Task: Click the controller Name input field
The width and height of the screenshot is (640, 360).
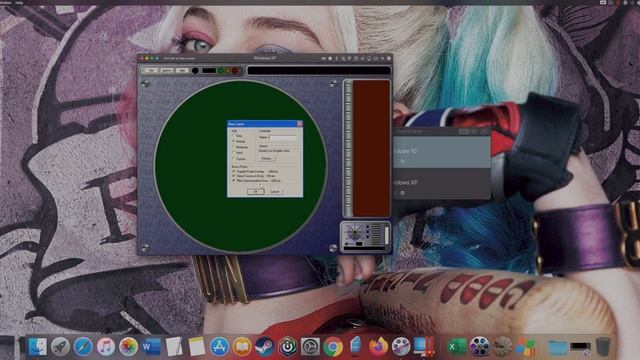Action: [283, 138]
